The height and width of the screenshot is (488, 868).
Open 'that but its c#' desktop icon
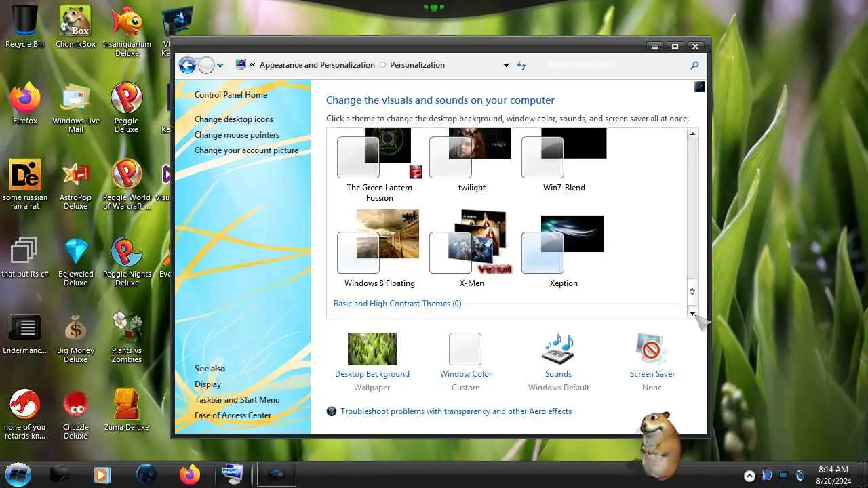tap(25, 256)
